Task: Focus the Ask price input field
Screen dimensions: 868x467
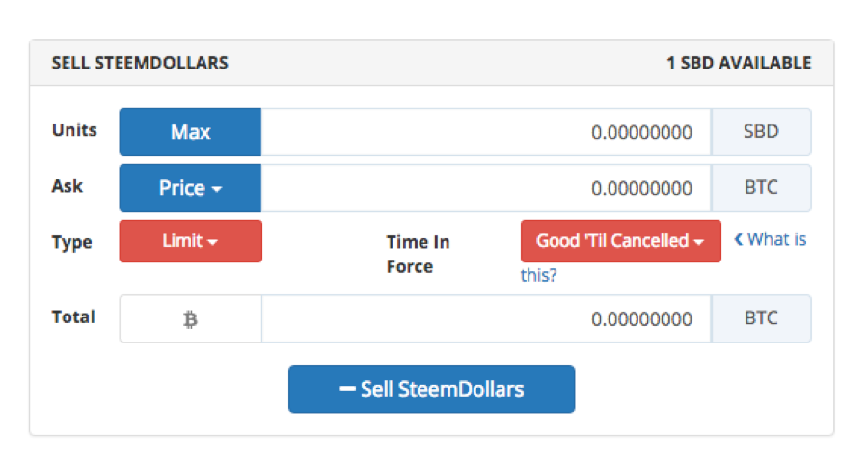Action: (486, 188)
